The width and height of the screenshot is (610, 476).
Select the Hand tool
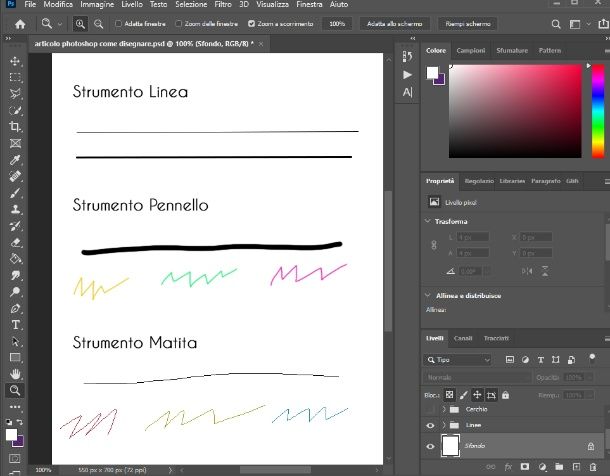point(16,373)
